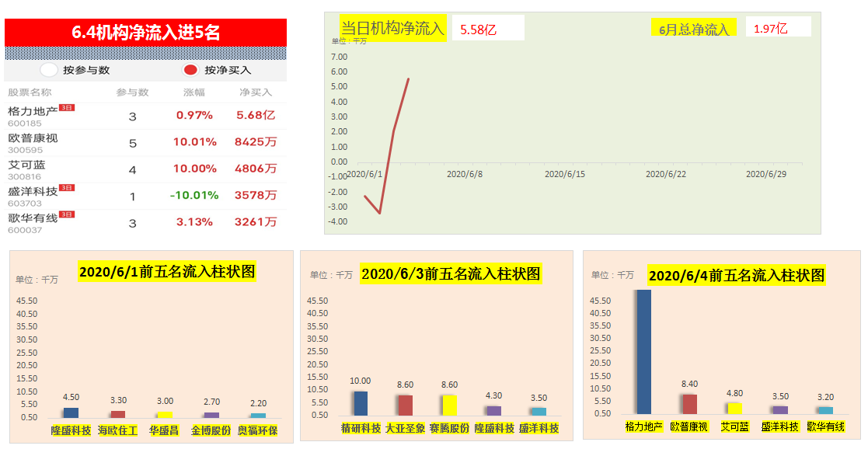Click the 8.40 data label above 欧普康视

(690, 384)
